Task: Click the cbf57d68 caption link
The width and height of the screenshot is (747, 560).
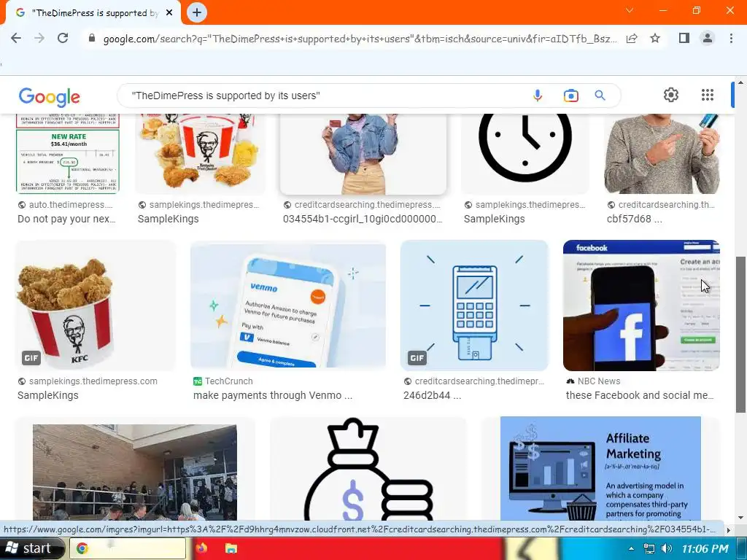Action: coord(634,219)
